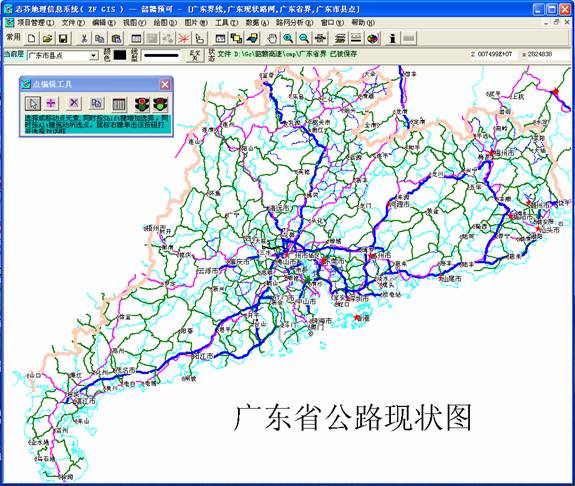Click the New file toolbar icon
This screenshot has height=486, width=575.
click(x=32, y=38)
